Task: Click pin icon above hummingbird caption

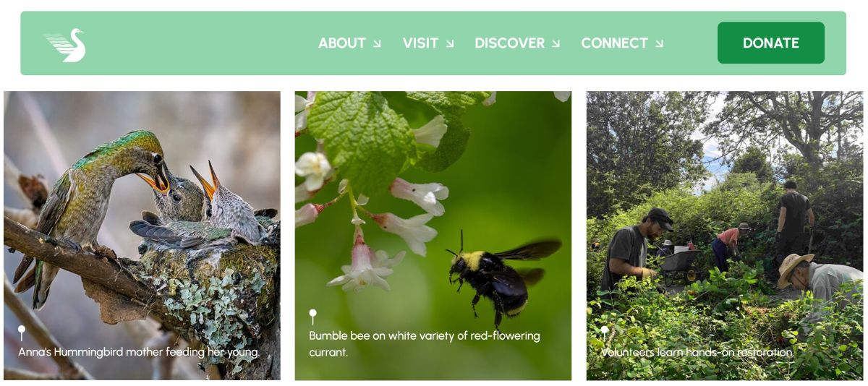Action: coord(22,333)
